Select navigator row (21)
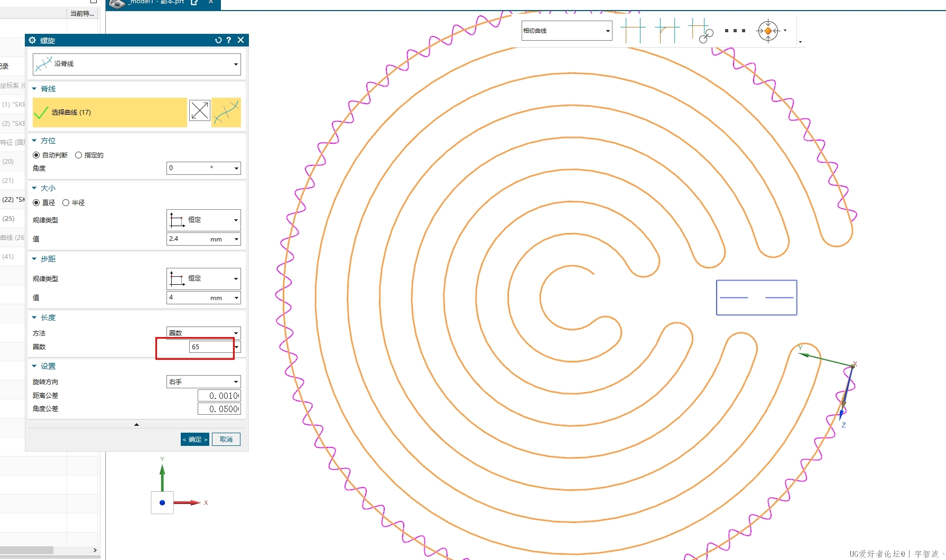The image size is (946, 560). 13,180
